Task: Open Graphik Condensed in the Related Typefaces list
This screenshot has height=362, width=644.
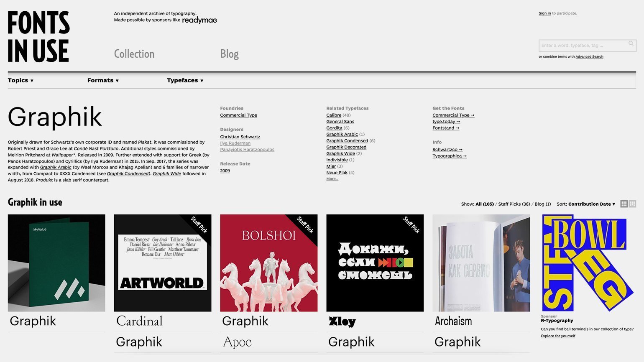Action: (x=347, y=141)
